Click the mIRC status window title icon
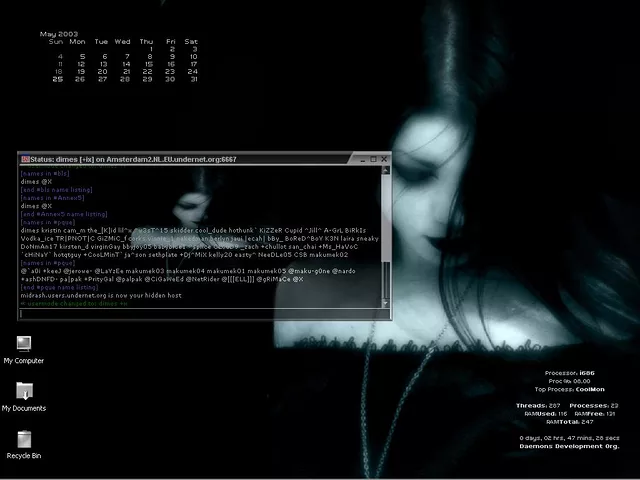Image resolution: width=640 pixels, height=480 pixels. [x=23, y=159]
